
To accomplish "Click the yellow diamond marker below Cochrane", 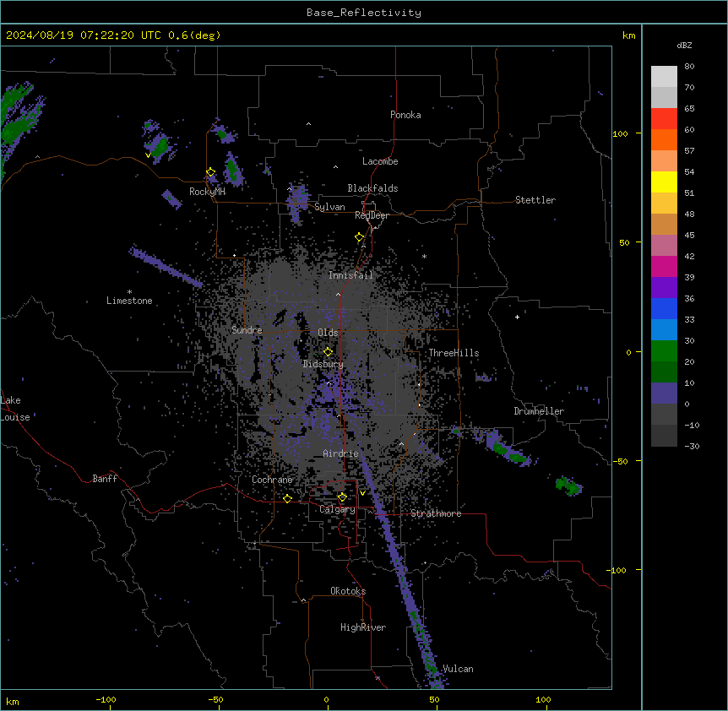I will point(287,498).
